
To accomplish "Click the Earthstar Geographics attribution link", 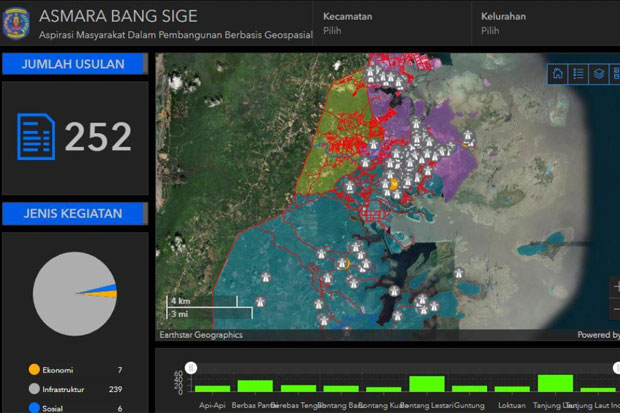I will 201,335.
